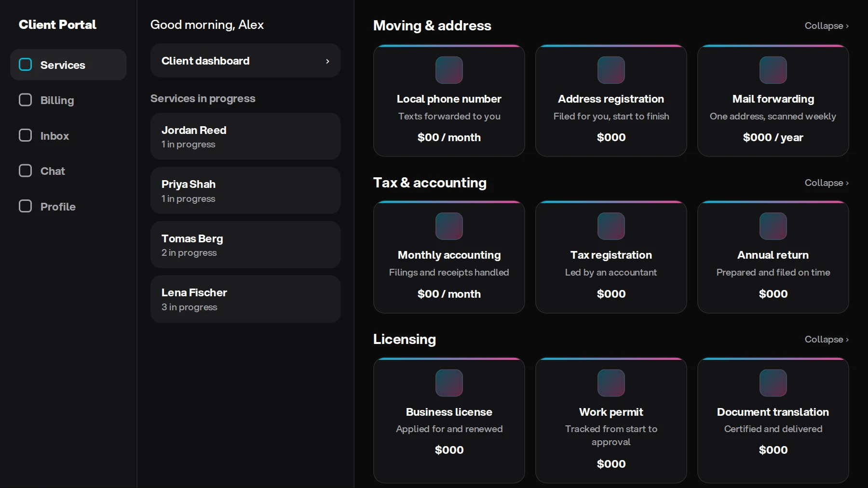Select Services in the sidebar
This screenshot has height=488, width=868.
tap(68, 65)
